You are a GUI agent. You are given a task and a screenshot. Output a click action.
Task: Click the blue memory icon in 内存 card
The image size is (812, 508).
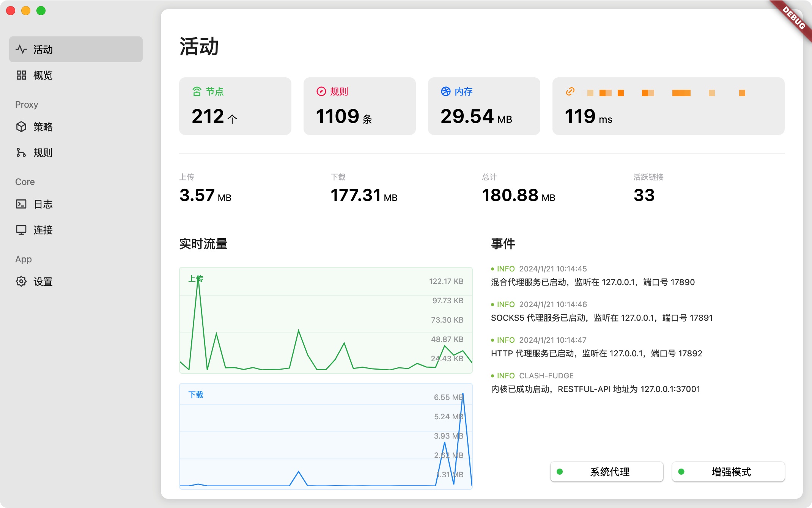(445, 91)
